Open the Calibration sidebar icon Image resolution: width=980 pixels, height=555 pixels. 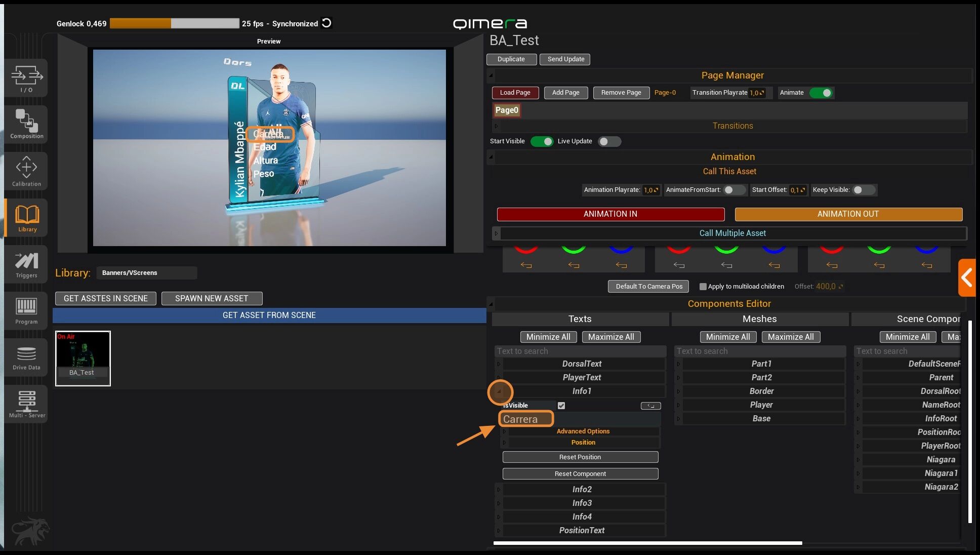click(x=26, y=171)
